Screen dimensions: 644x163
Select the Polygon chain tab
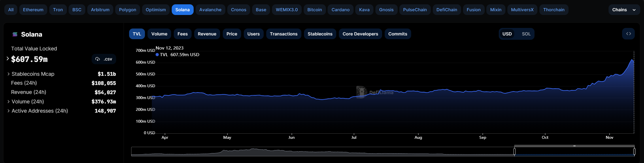tap(128, 10)
